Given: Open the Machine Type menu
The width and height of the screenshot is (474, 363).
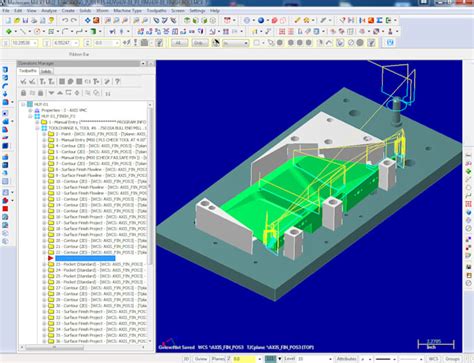Looking at the screenshot, I should click(x=127, y=11).
